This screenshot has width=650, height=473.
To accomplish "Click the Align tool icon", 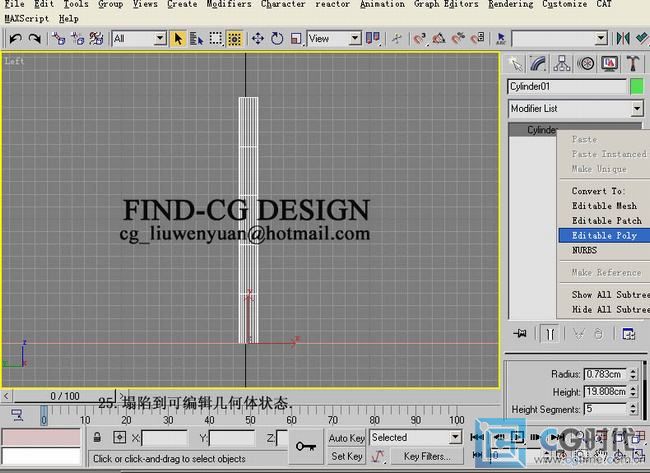I will pyautogui.click(x=641, y=39).
